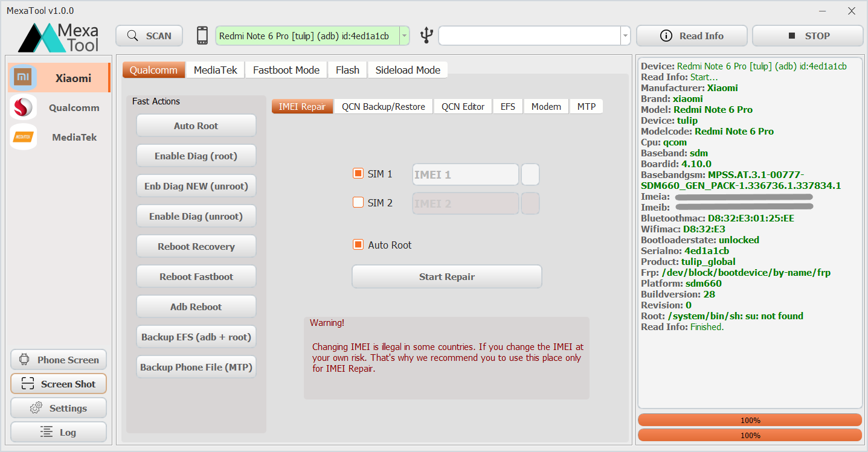The image size is (868, 452).
Task: Click the Adb Reboot button
Action: point(196,307)
